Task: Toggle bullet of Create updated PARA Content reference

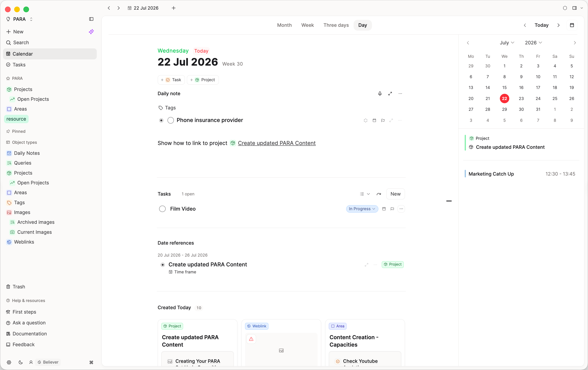Action: (x=163, y=265)
